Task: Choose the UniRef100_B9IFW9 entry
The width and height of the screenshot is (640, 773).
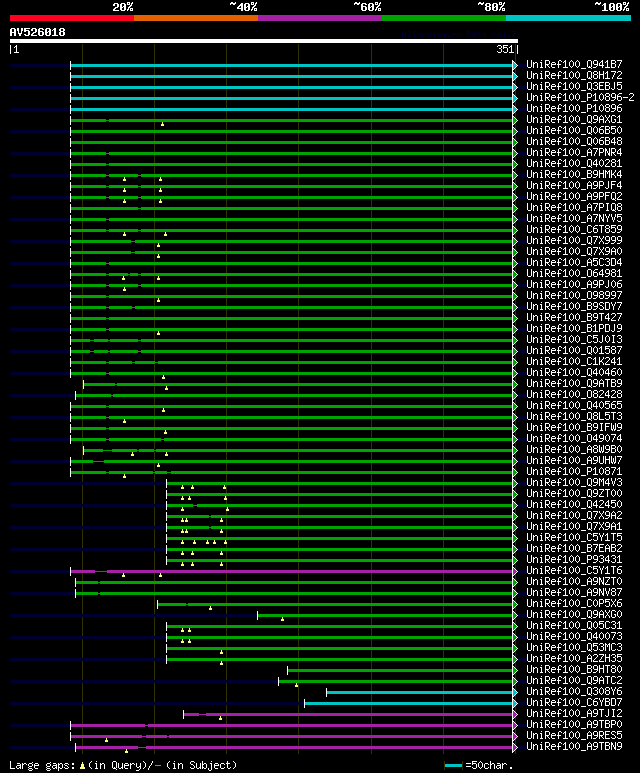Action: click(574, 427)
